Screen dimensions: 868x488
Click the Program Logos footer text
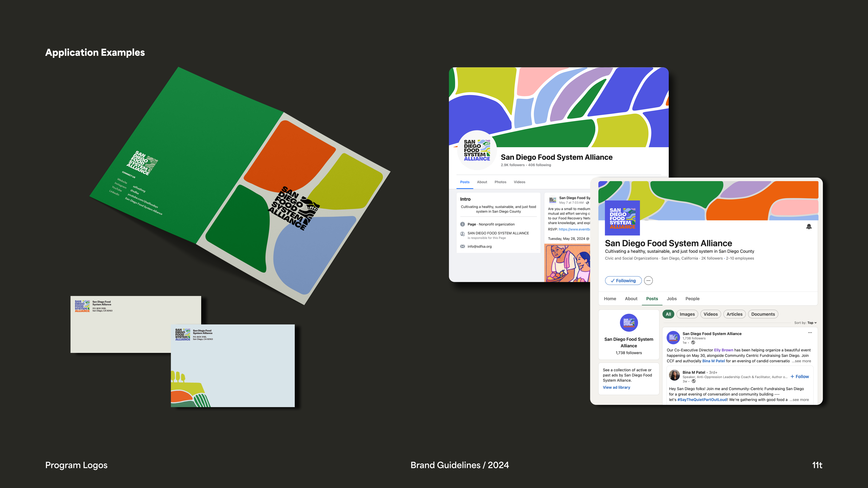point(77,465)
